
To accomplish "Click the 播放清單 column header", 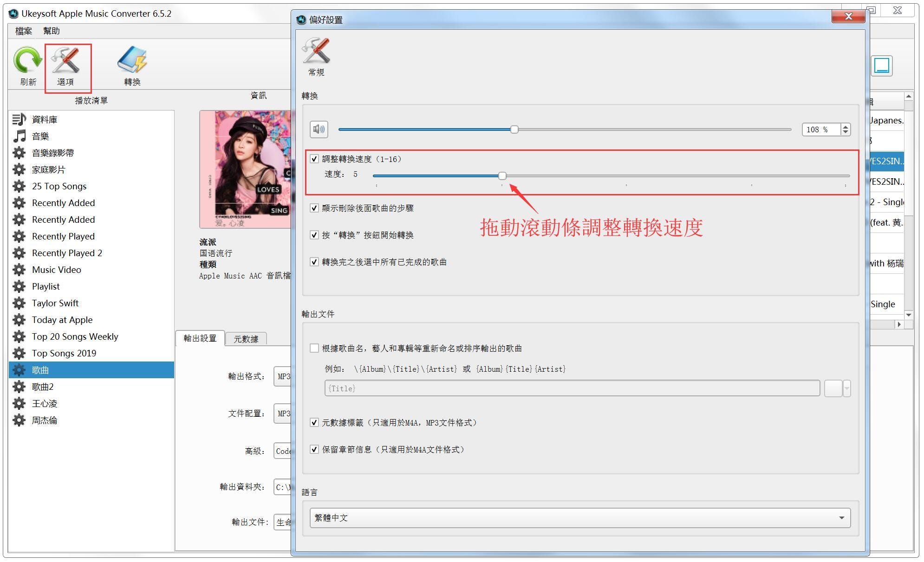I will click(91, 100).
